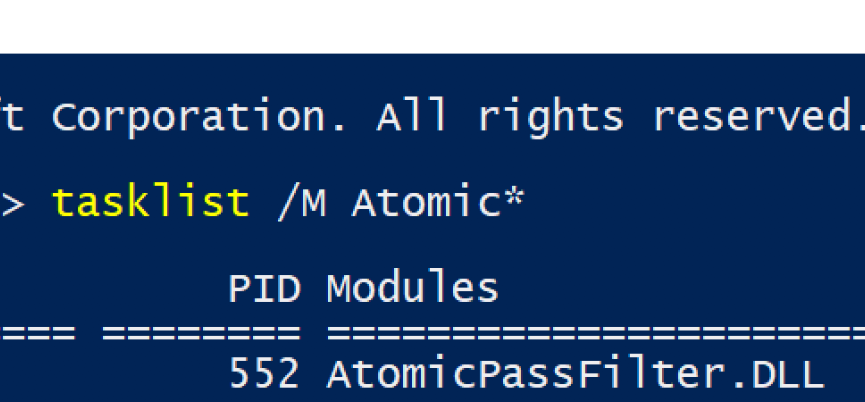The width and height of the screenshot is (865, 402).
Task: Click the AtomicPassFilter.DLL module name
Action: tap(575, 374)
